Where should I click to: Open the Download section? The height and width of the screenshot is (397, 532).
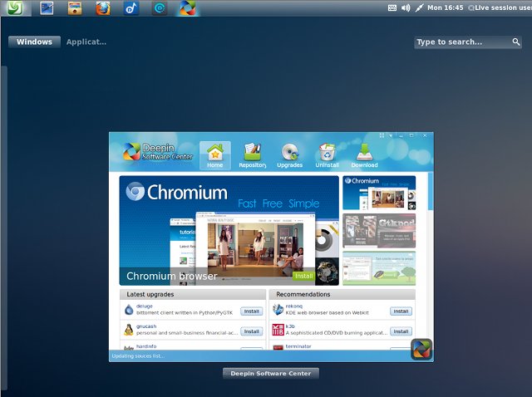pyautogui.click(x=364, y=155)
